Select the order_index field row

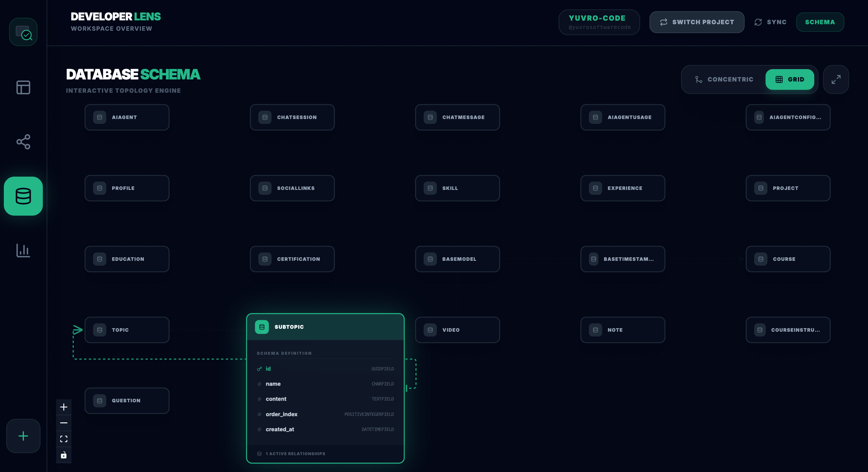click(325, 414)
